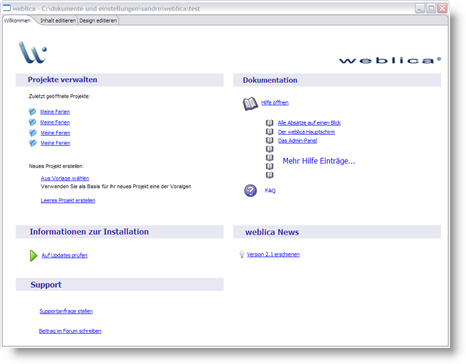Minimize the weblica window

(x=420, y=8)
